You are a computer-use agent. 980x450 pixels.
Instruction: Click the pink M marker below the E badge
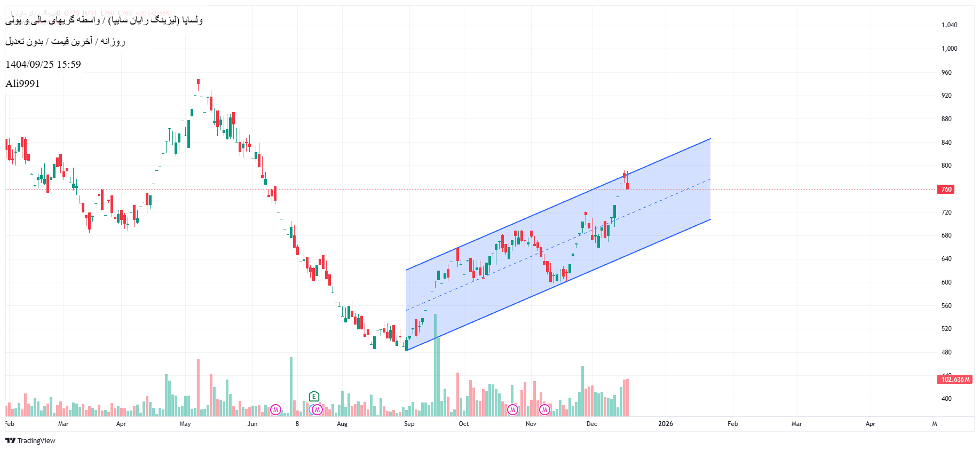[x=317, y=410]
